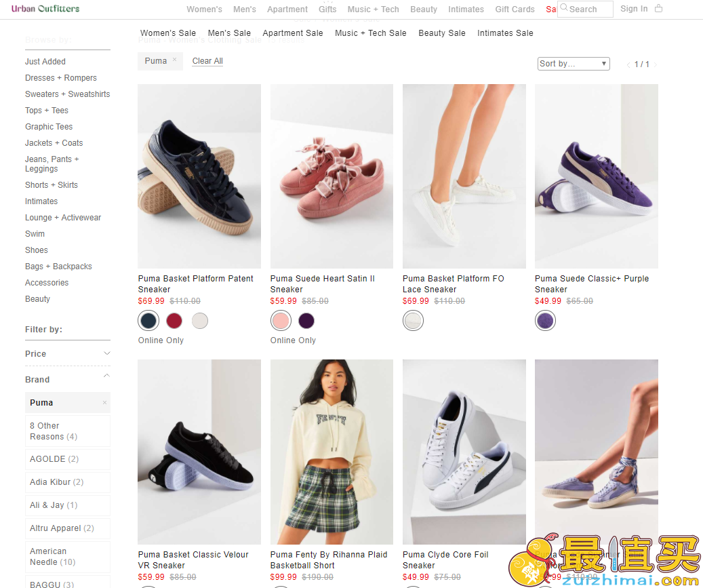Select purple swatch for Suede Classic+ Purple
This screenshot has width=703, height=588.
pos(545,321)
